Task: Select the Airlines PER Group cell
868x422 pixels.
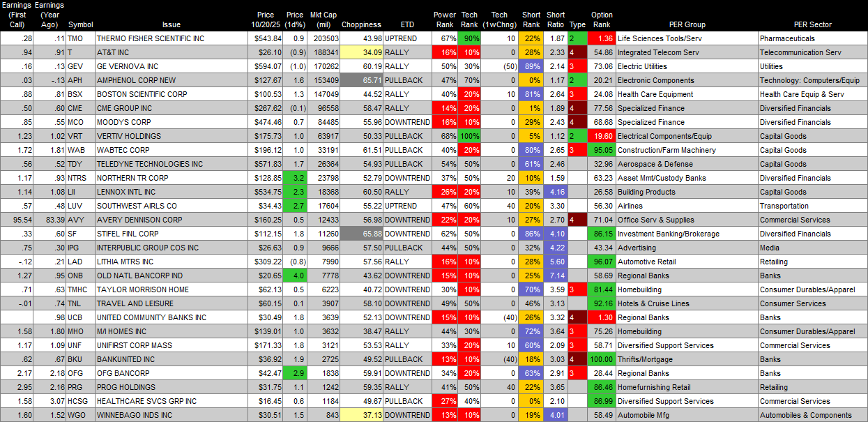Action: point(686,206)
